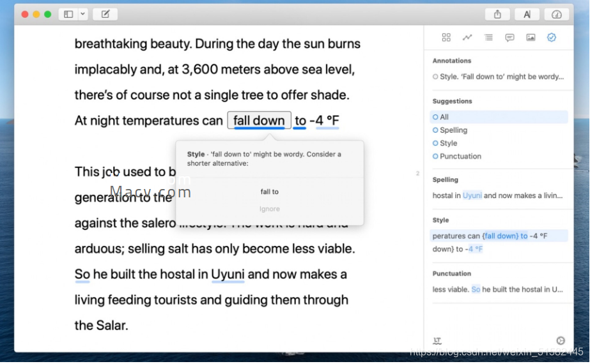Open the sidebar layout dropdown arrow
The height and width of the screenshot is (364, 590).
tap(82, 14)
